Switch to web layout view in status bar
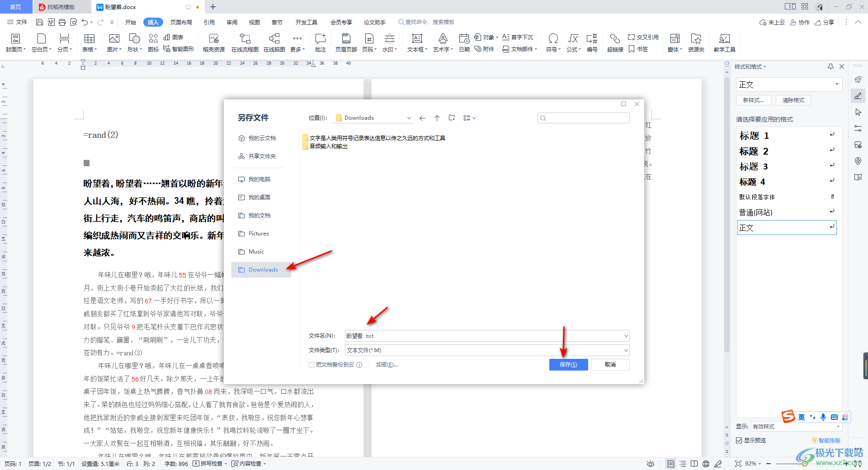Screen dimensions: 868x470 706,464
